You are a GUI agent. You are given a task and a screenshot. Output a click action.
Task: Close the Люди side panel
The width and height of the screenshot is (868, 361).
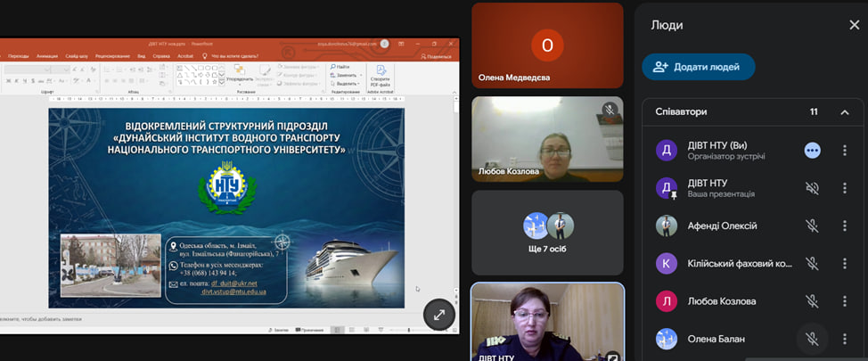854,25
